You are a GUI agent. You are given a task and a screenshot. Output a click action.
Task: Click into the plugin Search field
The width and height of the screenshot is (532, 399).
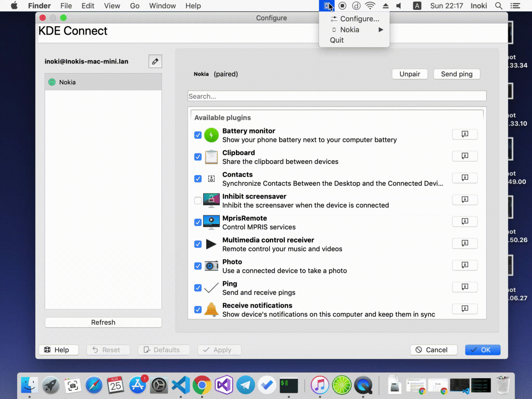pyautogui.click(x=337, y=96)
